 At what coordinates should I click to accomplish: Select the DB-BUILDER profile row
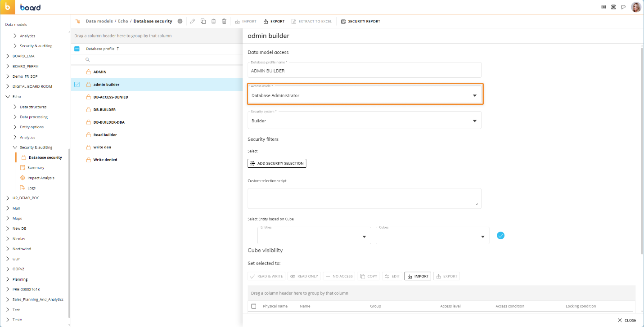coord(157,110)
